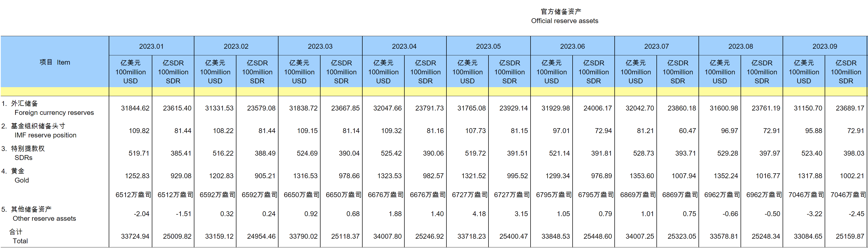Viewport: 868px width, 251px height.
Task: Click cell value 31331.53
Action: (x=219, y=108)
